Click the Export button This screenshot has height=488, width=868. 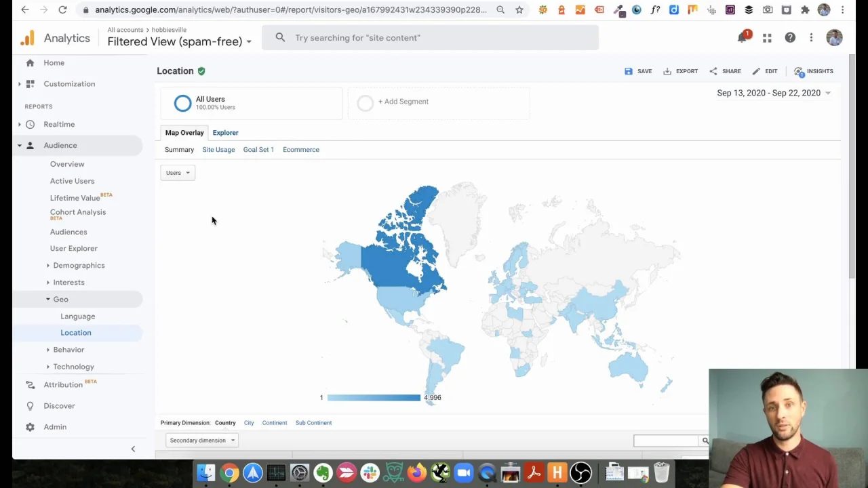(x=680, y=71)
